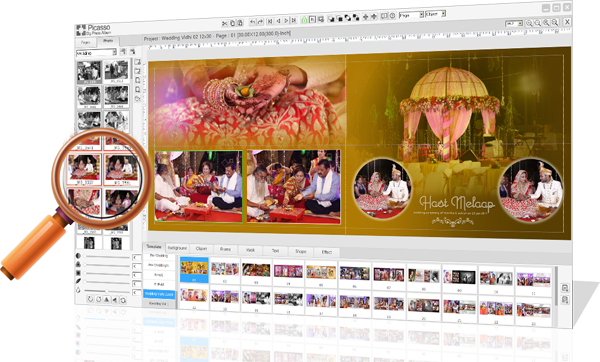Click the upper icon right of the template grid
This screenshot has height=362, width=600.
point(565,288)
